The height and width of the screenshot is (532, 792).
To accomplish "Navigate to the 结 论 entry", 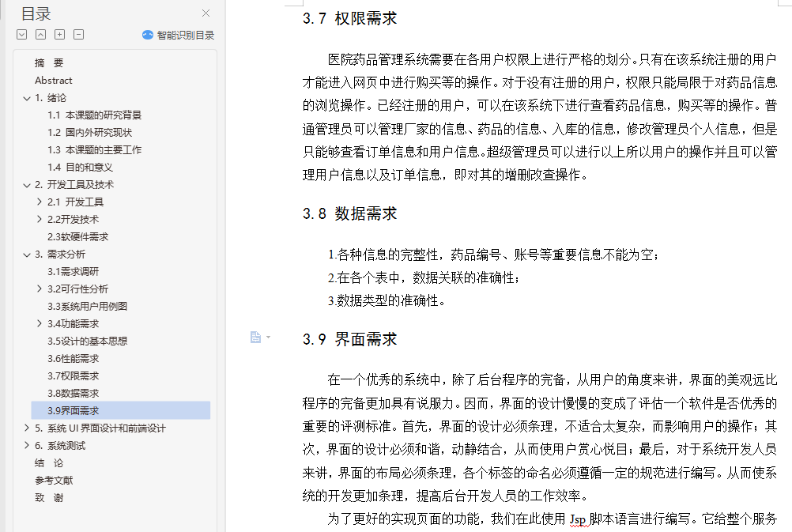I will click(x=49, y=462).
